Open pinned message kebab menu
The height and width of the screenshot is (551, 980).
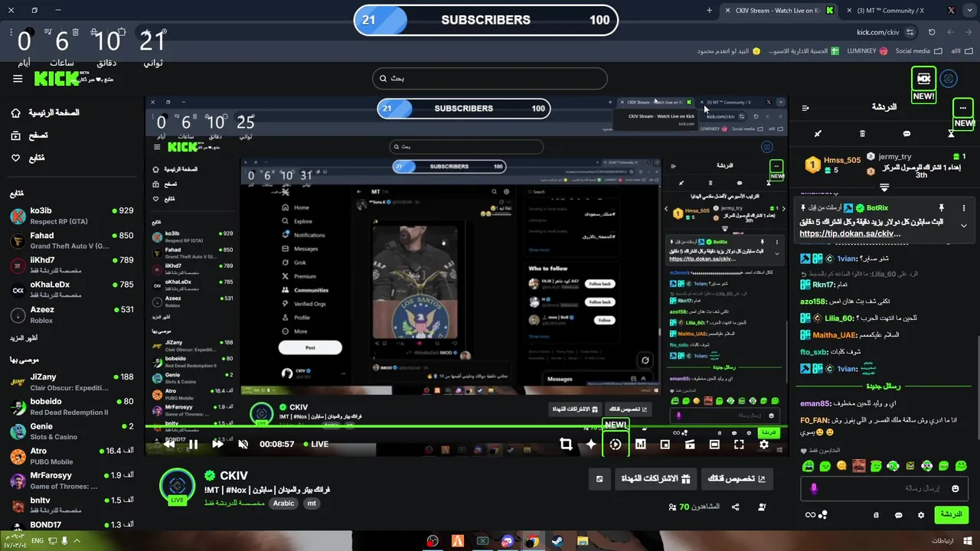coord(964,208)
